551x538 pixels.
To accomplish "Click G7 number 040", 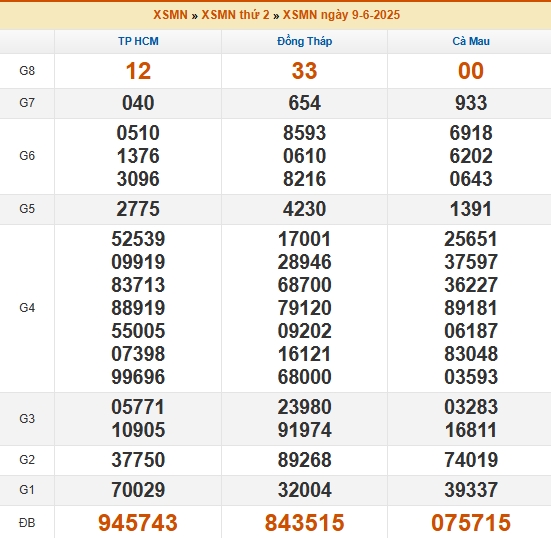I will point(138,103).
